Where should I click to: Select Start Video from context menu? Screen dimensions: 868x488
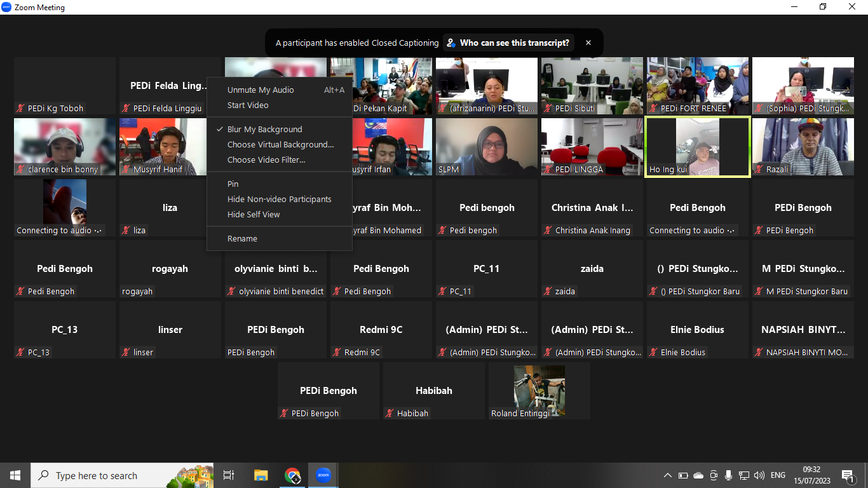(248, 105)
